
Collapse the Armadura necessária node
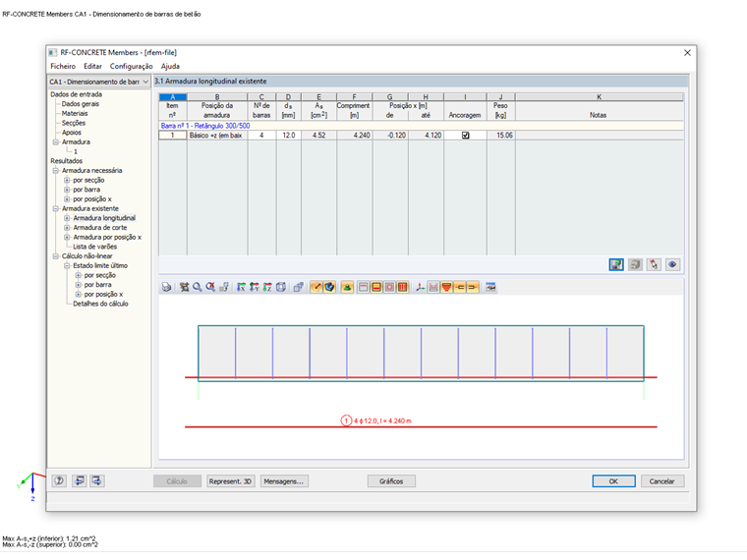(56, 171)
